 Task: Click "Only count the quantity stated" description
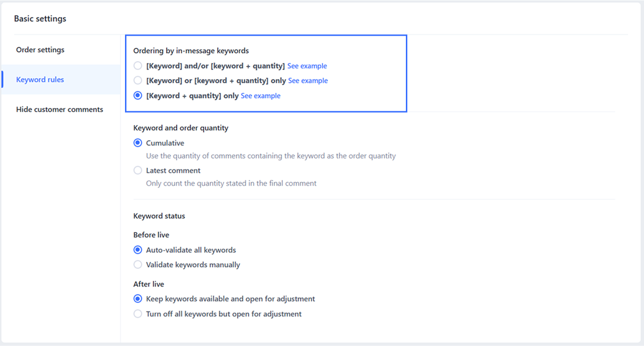pyautogui.click(x=231, y=183)
